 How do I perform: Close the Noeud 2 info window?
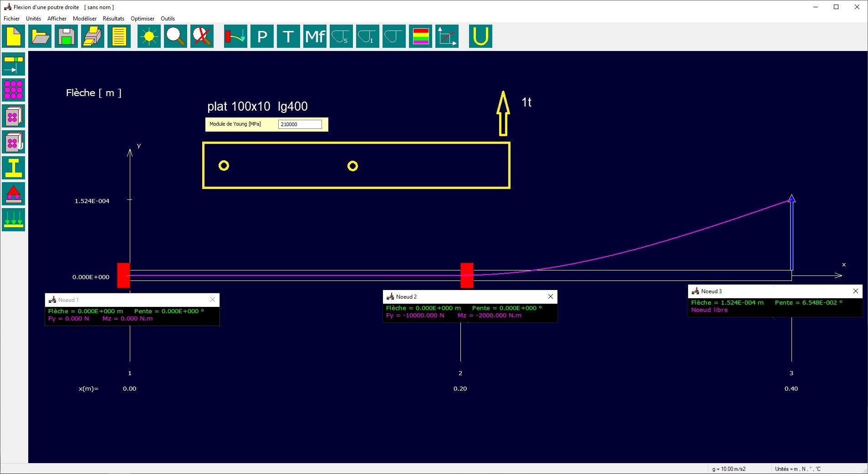[551, 296]
